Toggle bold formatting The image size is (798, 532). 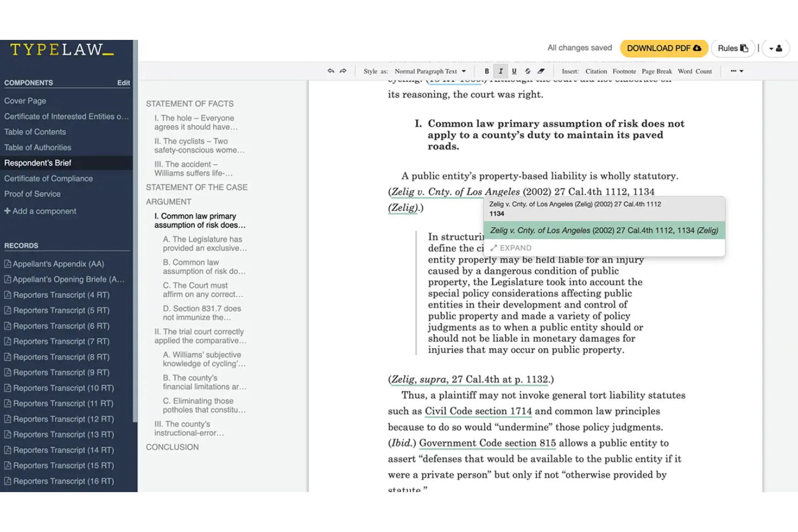tap(487, 71)
